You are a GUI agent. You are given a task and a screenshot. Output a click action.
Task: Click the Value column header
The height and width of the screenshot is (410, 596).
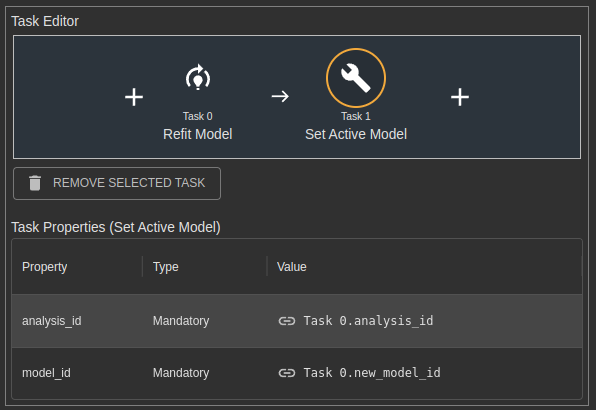(x=292, y=267)
